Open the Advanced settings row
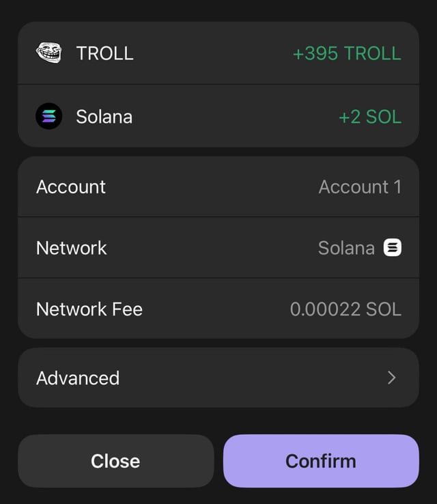 pyautogui.click(x=218, y=378)
